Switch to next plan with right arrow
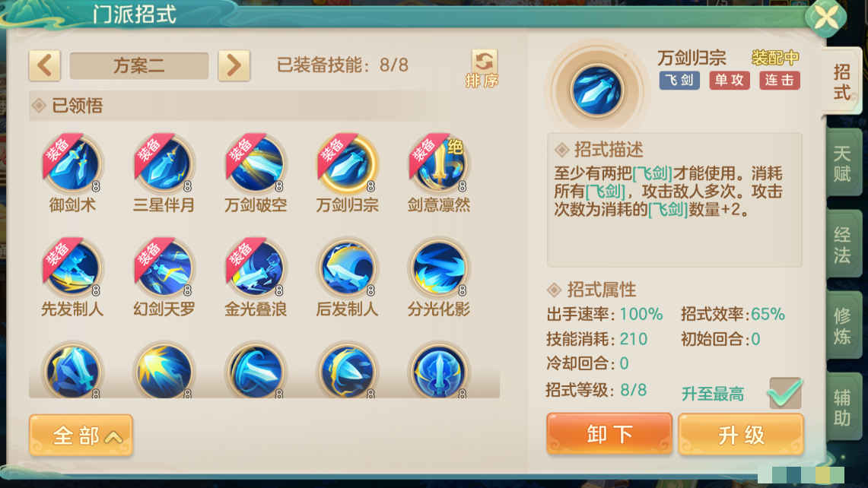The width and height of the screenshot is (868, 488). click(x=234, y=66)
